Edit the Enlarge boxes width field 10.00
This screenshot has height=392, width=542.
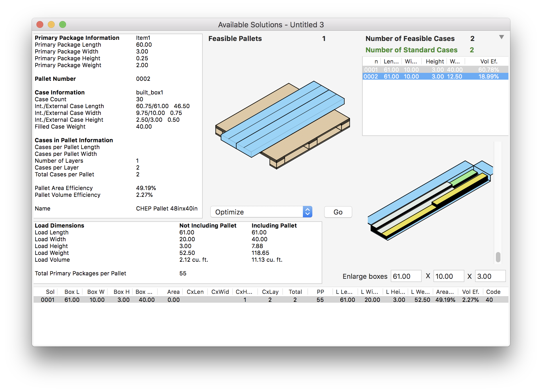(449, 276)
